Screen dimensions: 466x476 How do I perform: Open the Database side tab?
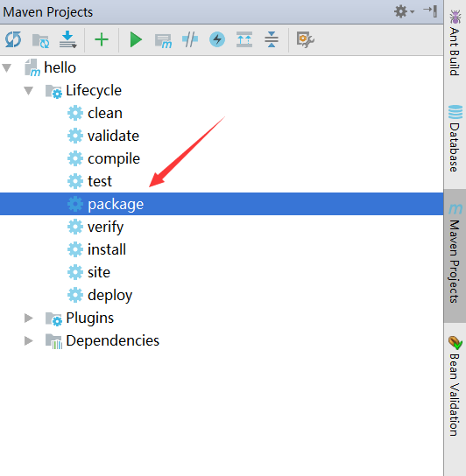point(455,138)
